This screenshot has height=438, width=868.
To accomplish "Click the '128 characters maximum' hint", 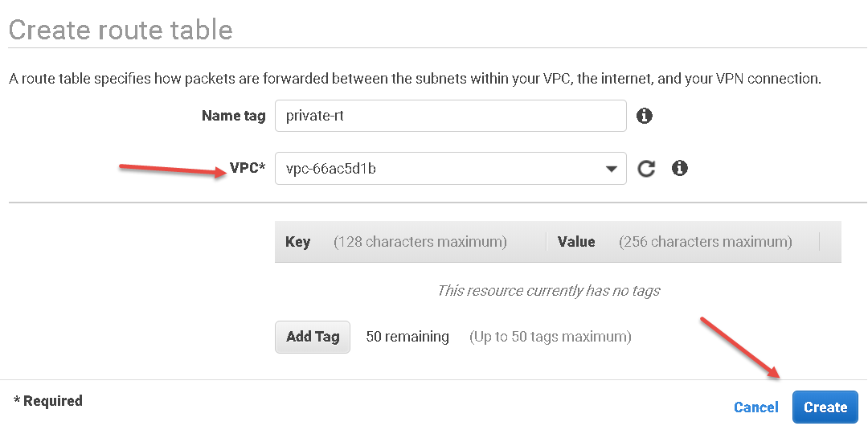I will 420,242.
